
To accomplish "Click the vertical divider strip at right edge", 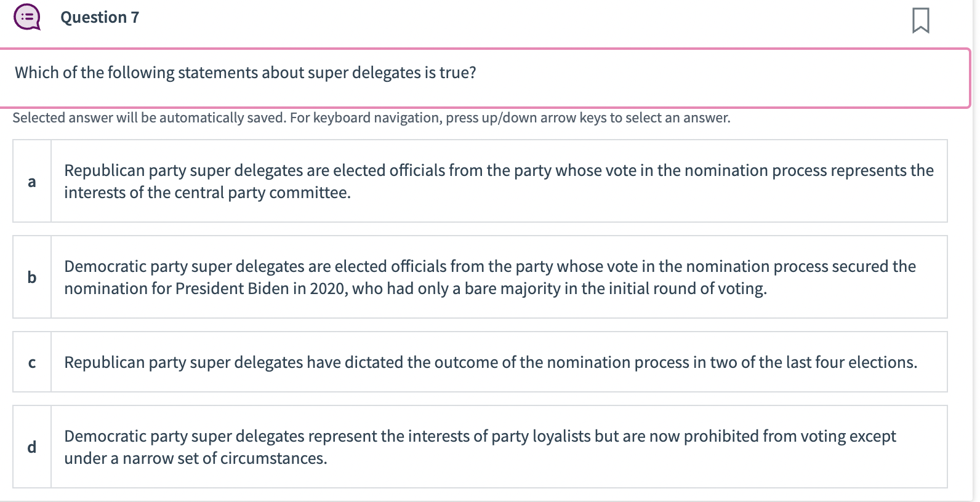I will point(976,251).
